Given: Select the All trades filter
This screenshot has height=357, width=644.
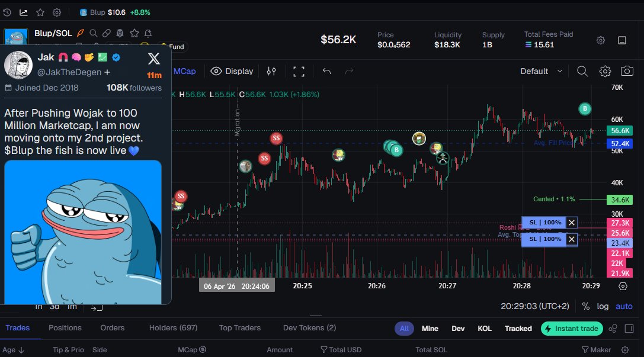Looking at the screenshot, I should 404,328.
